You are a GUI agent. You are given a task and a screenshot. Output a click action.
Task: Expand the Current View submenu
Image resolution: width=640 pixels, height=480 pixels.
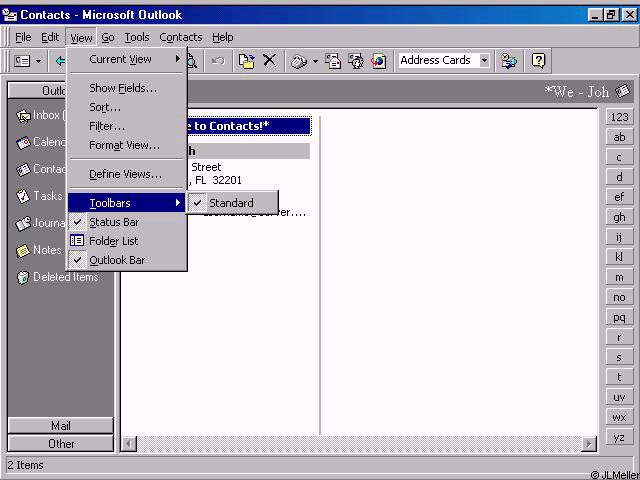pos(127,59)
